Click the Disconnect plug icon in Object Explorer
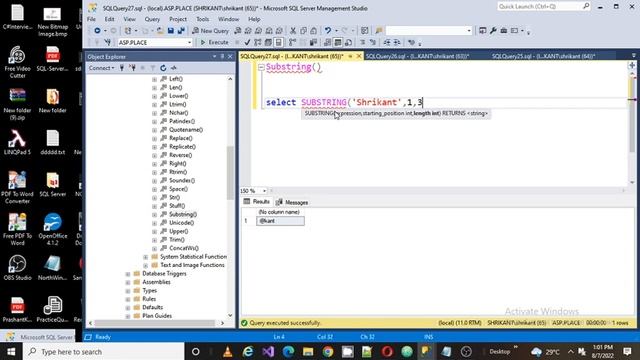The width and height of the screenshot is (640, 360). click(132, 68)
